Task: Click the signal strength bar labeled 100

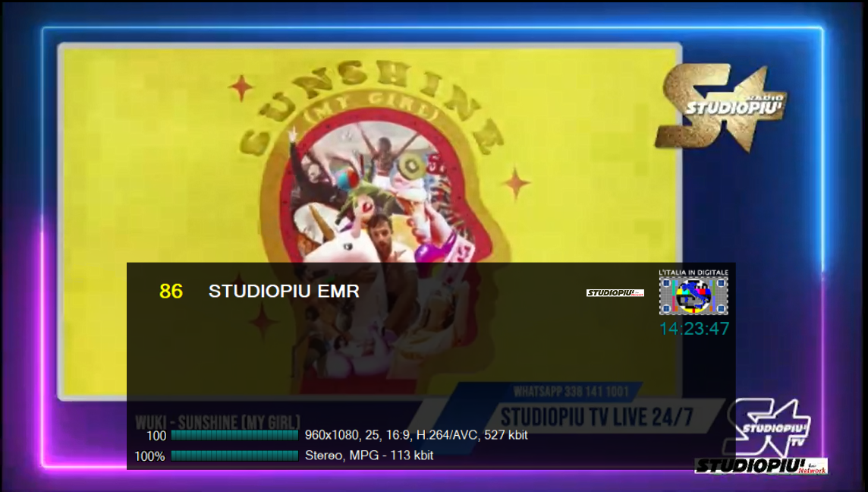Action: click(234, 436)
